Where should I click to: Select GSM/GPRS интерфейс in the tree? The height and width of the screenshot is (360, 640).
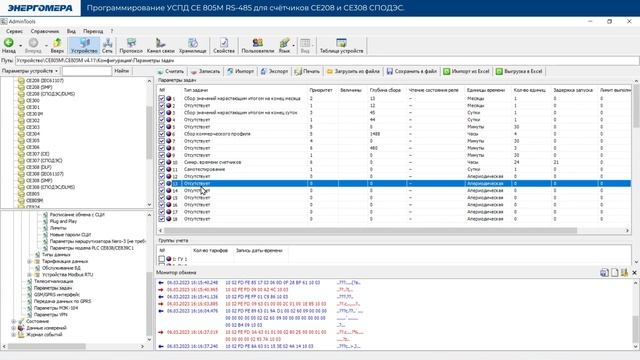(x=57, y=294)
